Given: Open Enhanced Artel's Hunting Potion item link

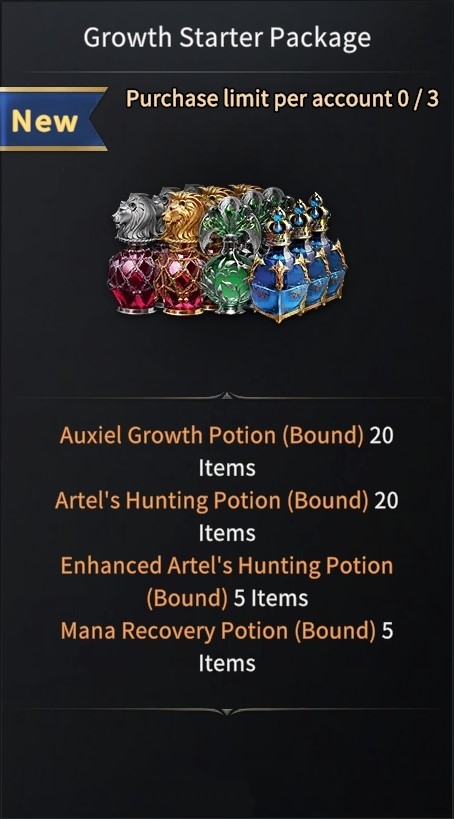Looking at the screenshot, I should click(x=227, y=566).
